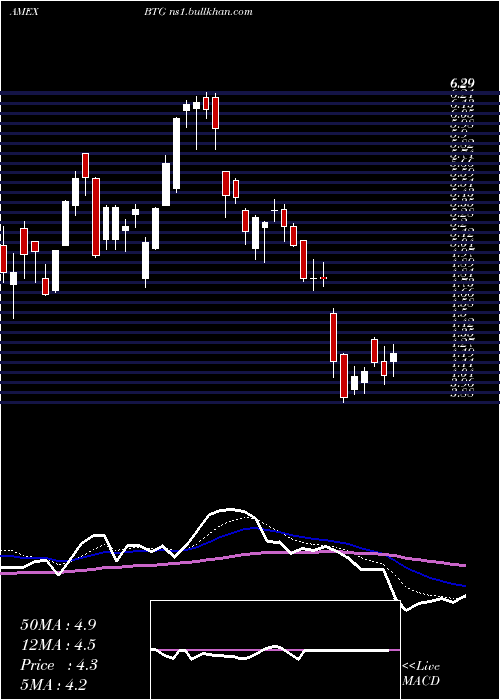Click the 12MA : 4.5 reading
The image size is (500, 700).
pyautogui.click(x=58, y=645)
